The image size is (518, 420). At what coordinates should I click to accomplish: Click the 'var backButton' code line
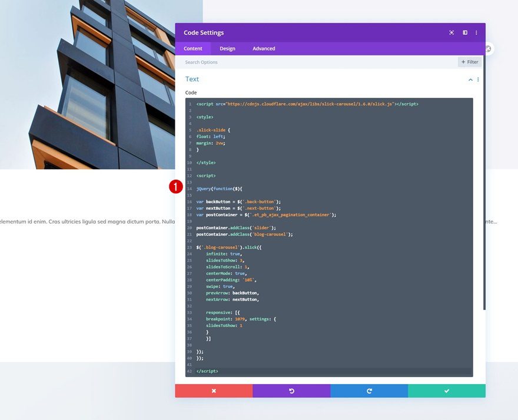[238, 201]
